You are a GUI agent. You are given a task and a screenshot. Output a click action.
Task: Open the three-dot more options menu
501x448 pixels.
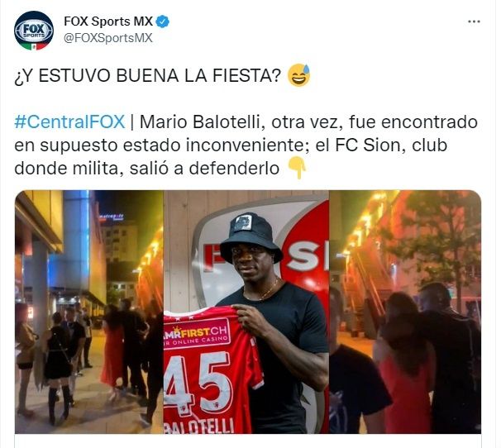click(474, 21)
